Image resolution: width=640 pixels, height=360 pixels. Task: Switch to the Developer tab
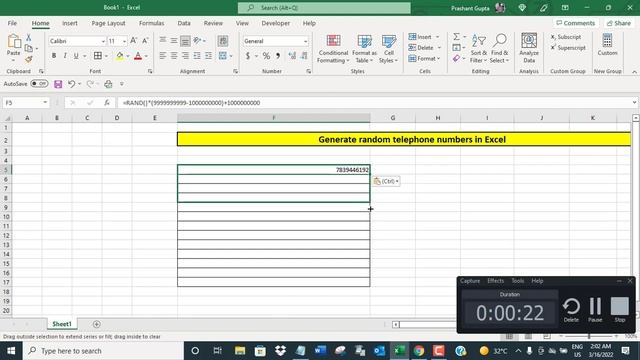pyautogui.click(x=276, y=23)
